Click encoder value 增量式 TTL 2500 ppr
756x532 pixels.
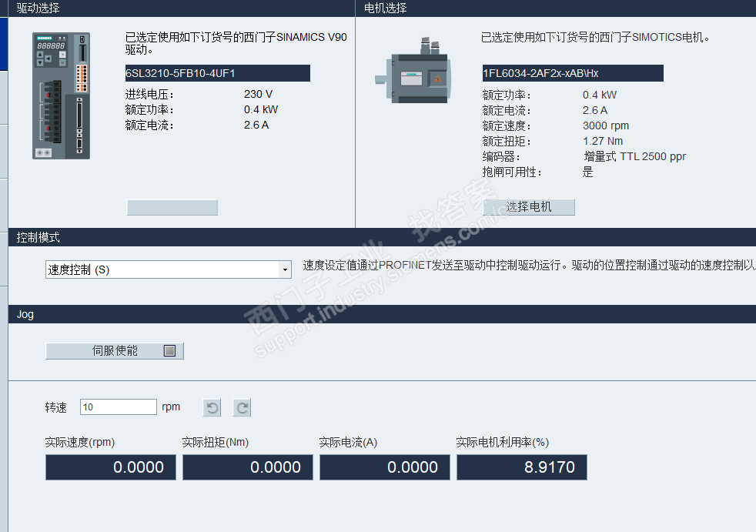coord(634,157)
